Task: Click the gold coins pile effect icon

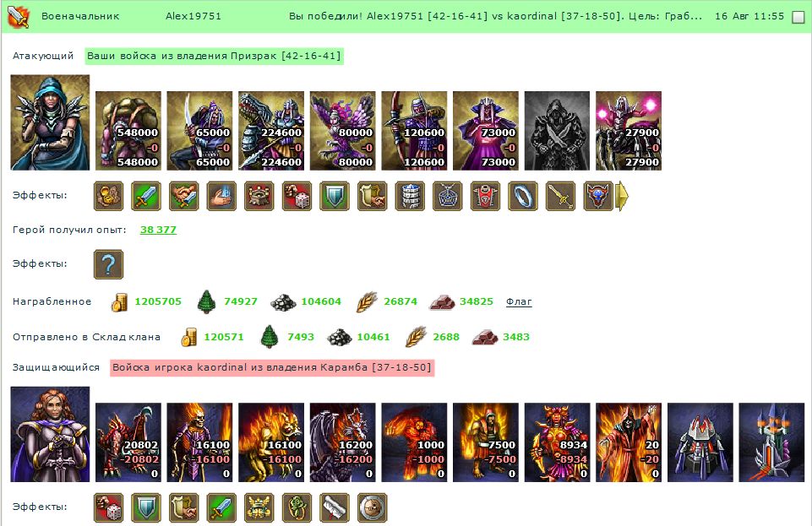Action: [x=108, y=196]
